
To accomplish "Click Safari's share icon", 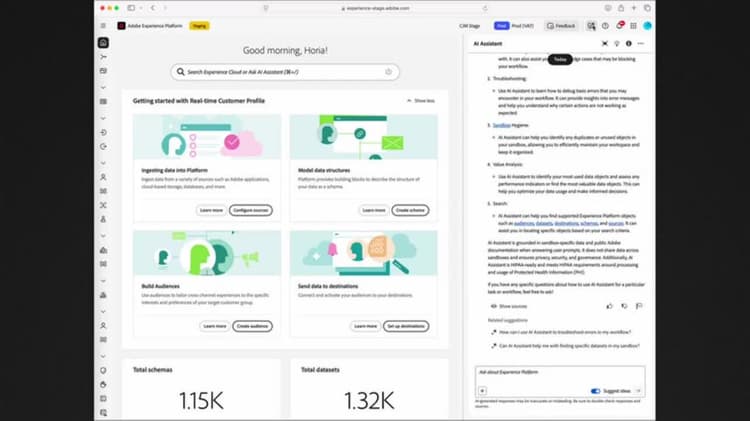I will coord(621,8).
